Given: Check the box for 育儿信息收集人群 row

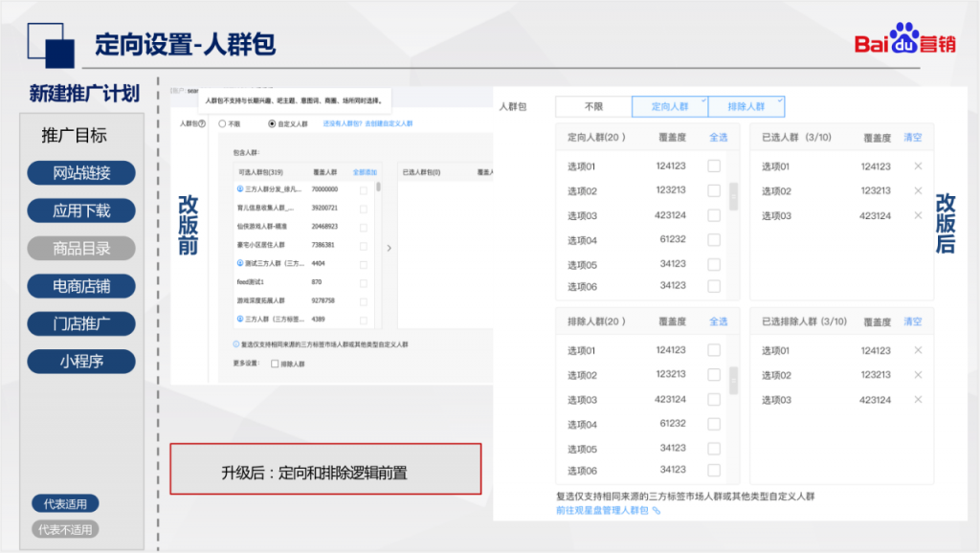Looking at the screenshot, I should pyautogui.click(x=363, y=209).
